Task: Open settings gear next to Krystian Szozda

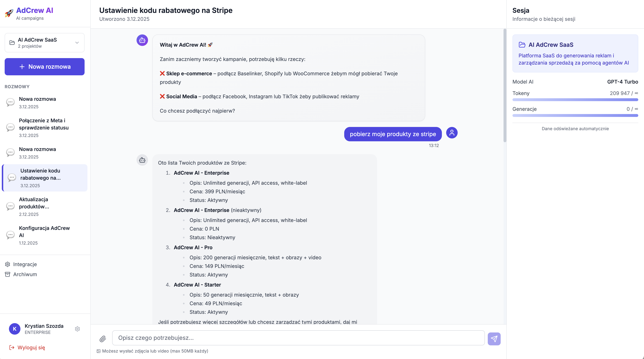Action: click(x=78, y=329)
